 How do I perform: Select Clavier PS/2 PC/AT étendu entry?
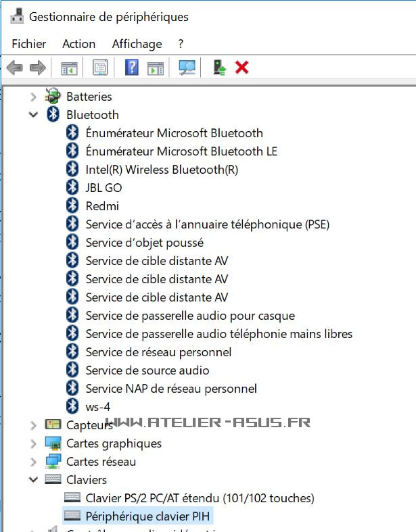pyautogui.click(x=200, y=498)
